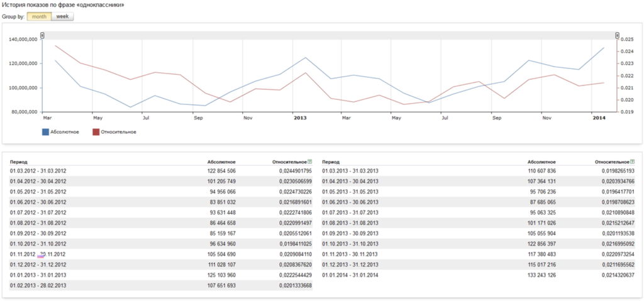The image size is (644, 301).
Task: Select period 01.04.2012 - 30.04.2012
Action: coord(38,181)
